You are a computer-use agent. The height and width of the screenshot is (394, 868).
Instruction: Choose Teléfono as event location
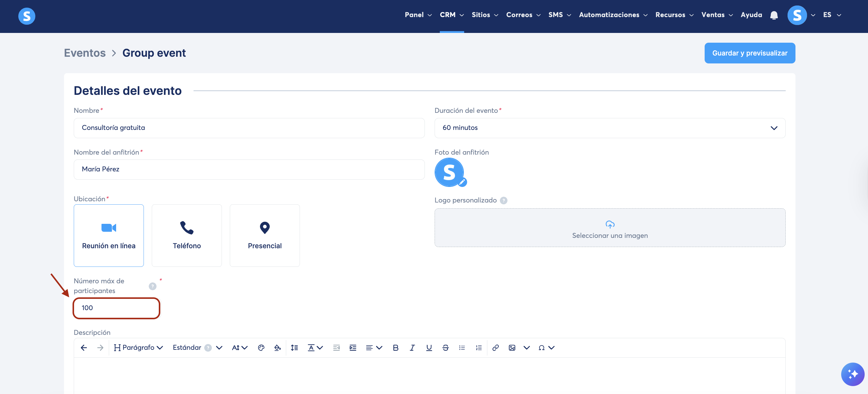187,235
